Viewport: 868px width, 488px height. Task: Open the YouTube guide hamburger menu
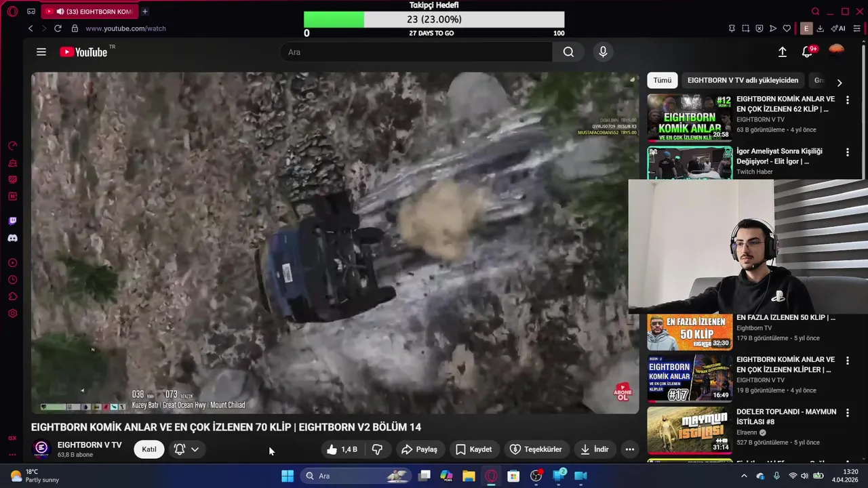pyautogui.click(x=41, y=52)
